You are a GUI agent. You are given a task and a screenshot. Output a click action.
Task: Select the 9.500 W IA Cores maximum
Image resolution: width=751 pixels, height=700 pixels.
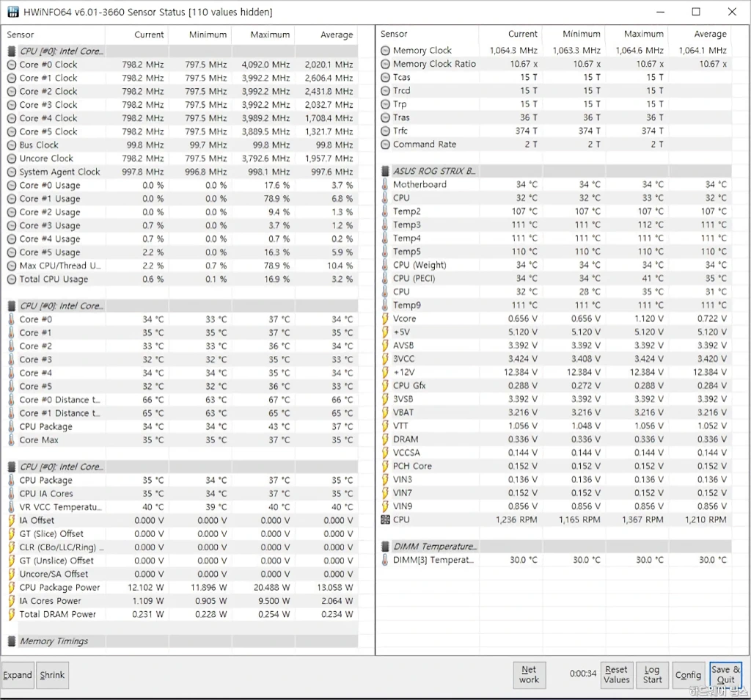[274, 601]
